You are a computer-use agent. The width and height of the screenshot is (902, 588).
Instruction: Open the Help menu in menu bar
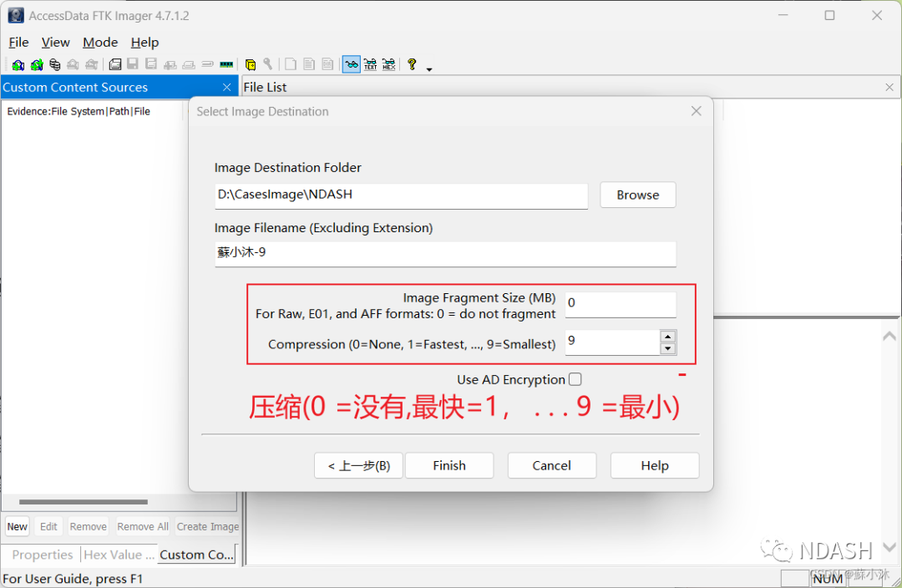click(x=144, y=43)
